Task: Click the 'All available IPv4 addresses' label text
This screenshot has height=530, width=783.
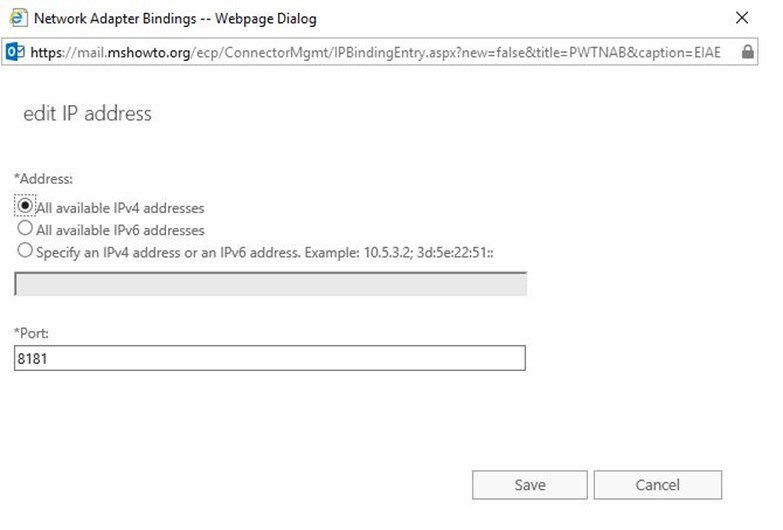Action: pyautogui.click(x=120, y=208)
